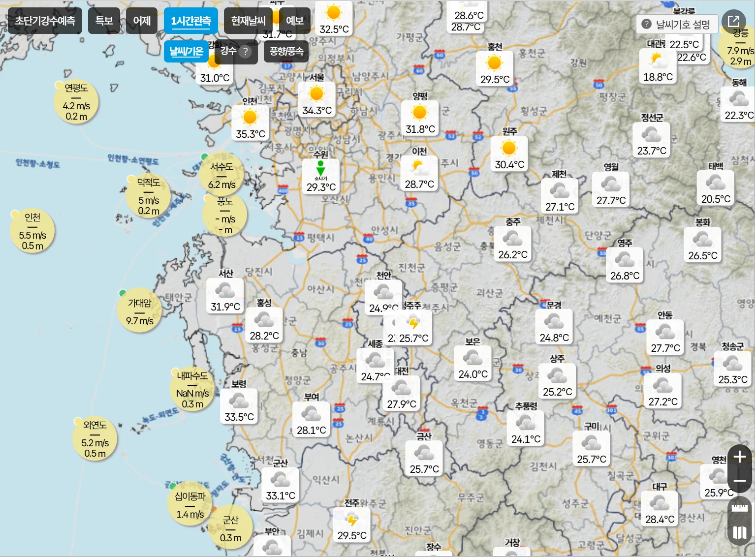Select the 24.1°C value at 추풍령

pos(526,439)
